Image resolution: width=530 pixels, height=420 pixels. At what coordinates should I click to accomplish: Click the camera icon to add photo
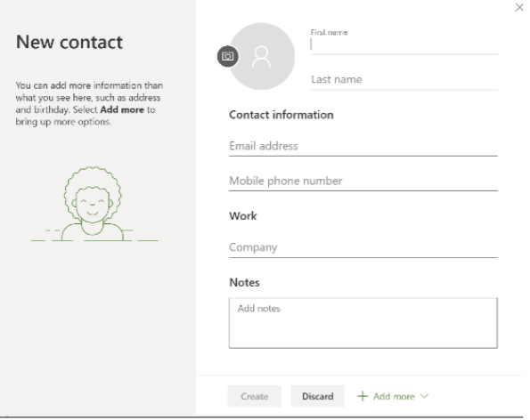point(227,56)
